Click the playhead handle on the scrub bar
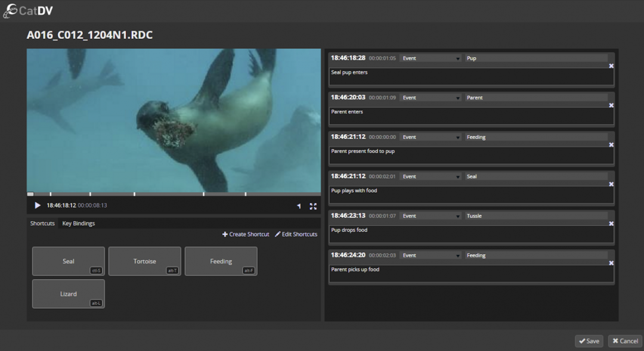The image size is (644, 351). tap(30, 194)
